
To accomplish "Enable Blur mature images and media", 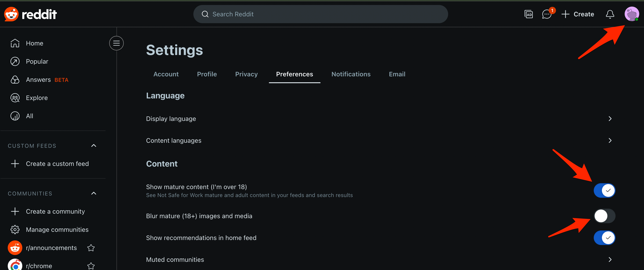I will (604, 216).
